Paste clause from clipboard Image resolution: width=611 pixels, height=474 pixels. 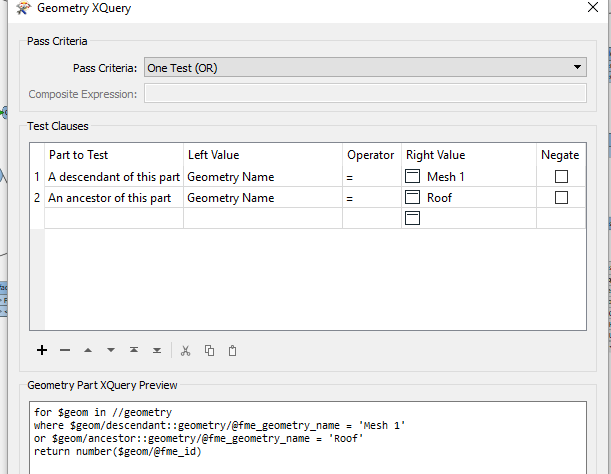pos(232,350)
